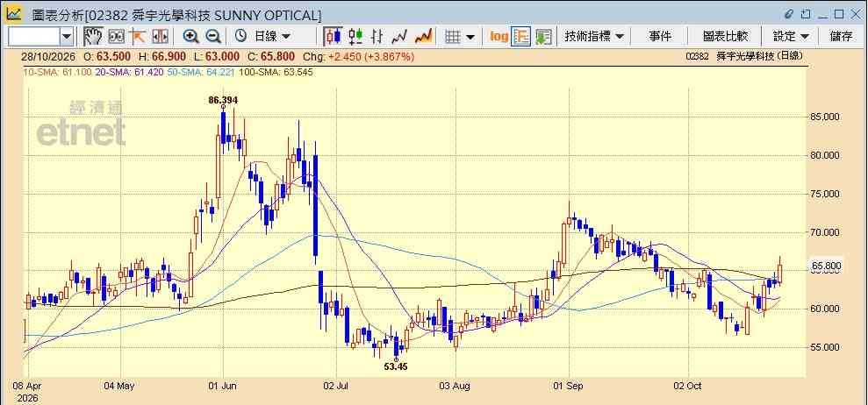Click the binoculars view icon
The height and width of the screenshot is (405, 868).
pos(116,37)
